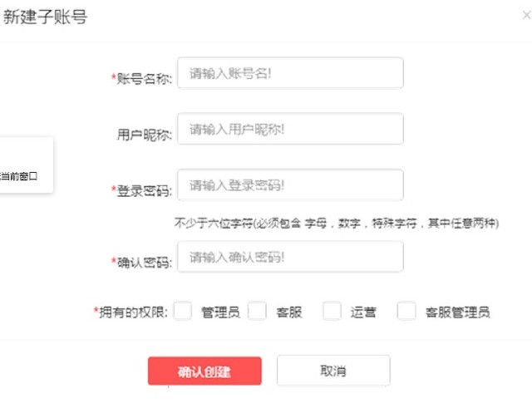Click the 新建子账号 dialog title

tap(46, 17)
